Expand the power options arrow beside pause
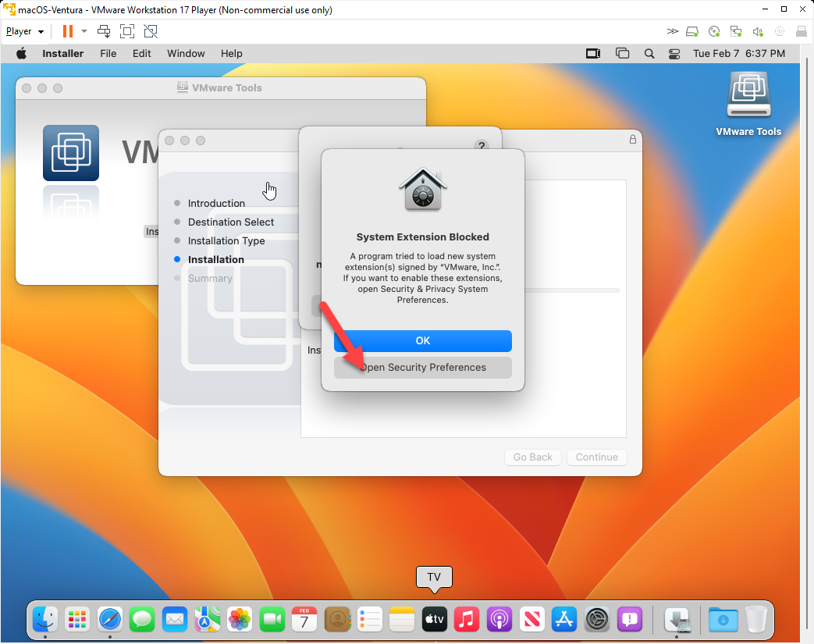Viewport: 814px width, 644px height. pyautogui.click(x=84, y=31)
